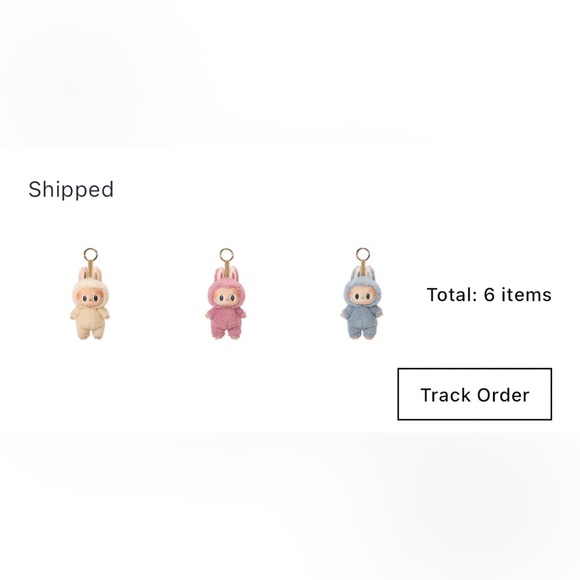Viewport: 580px width, 580px height.
Task: Tap the face of the cream plush doll
Action: pos(90,297)
